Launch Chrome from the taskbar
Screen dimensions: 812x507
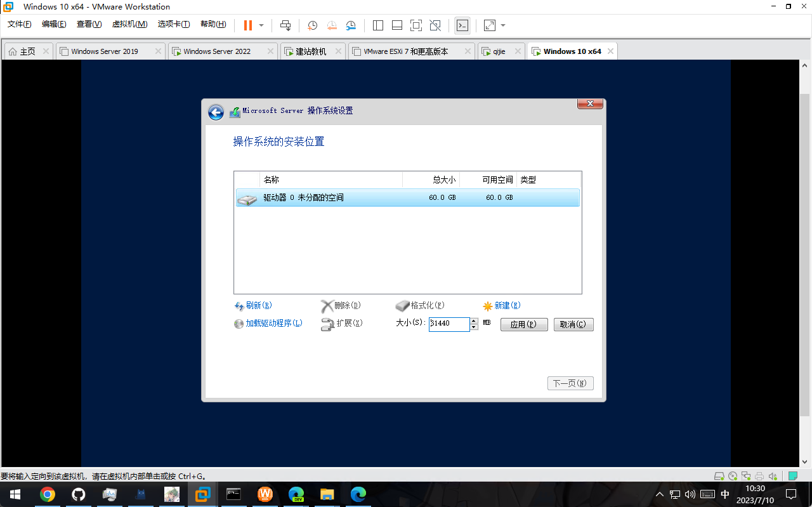tap(47, 494)
